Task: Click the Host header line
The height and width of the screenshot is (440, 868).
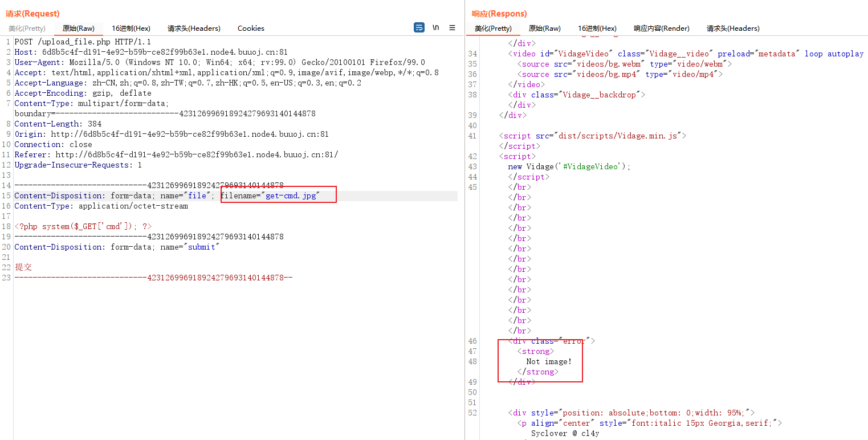Action: pos(151,52)
